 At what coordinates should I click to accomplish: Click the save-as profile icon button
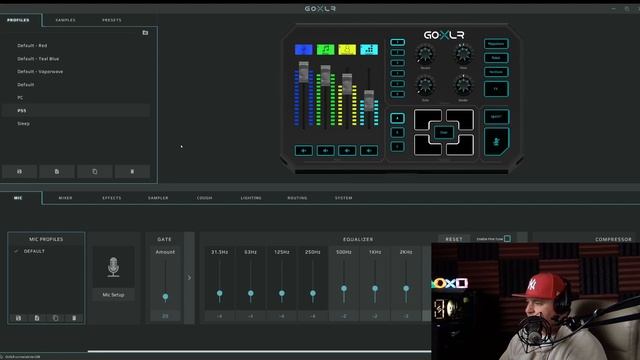click(x=57, y=171)
